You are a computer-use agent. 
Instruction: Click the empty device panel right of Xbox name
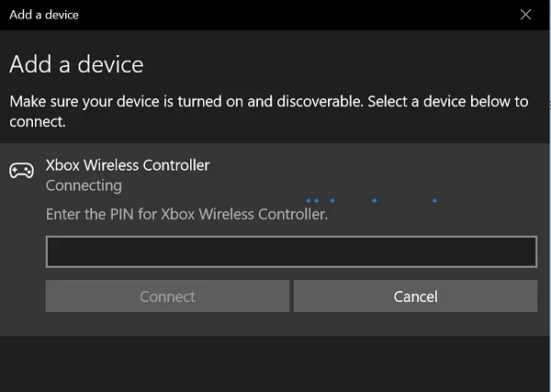386,165
